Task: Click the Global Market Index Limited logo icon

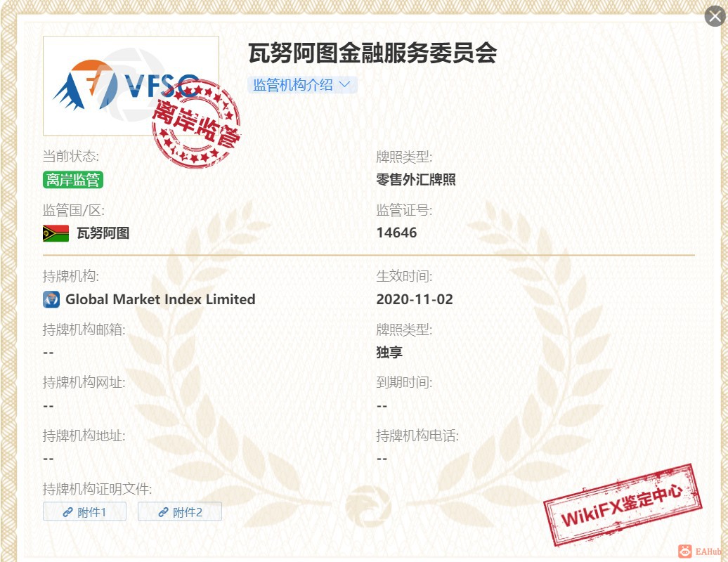Action: [x=51, y=299]
